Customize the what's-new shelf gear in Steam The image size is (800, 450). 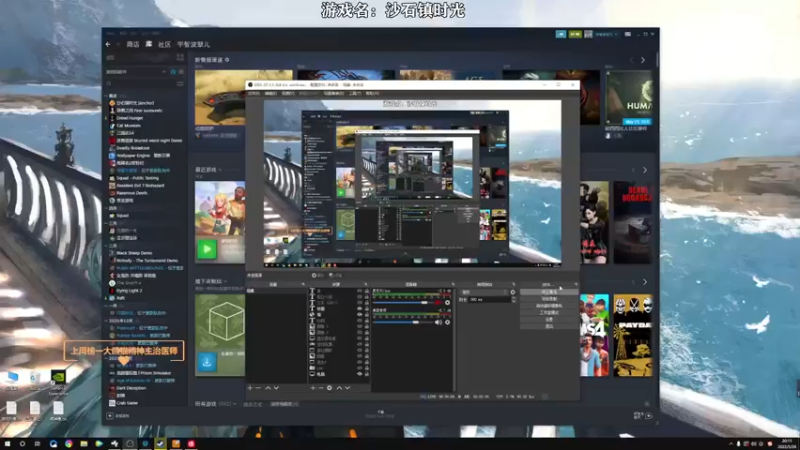click(227, 60)
